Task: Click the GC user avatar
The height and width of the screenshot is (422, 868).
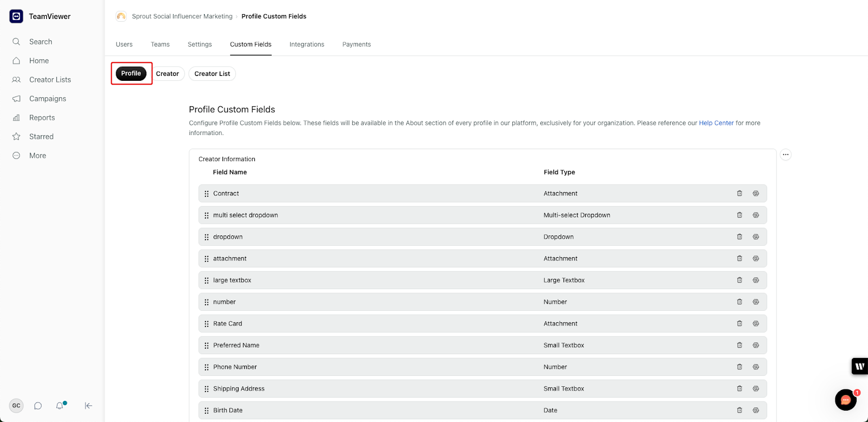Action: tap(16, 406)
